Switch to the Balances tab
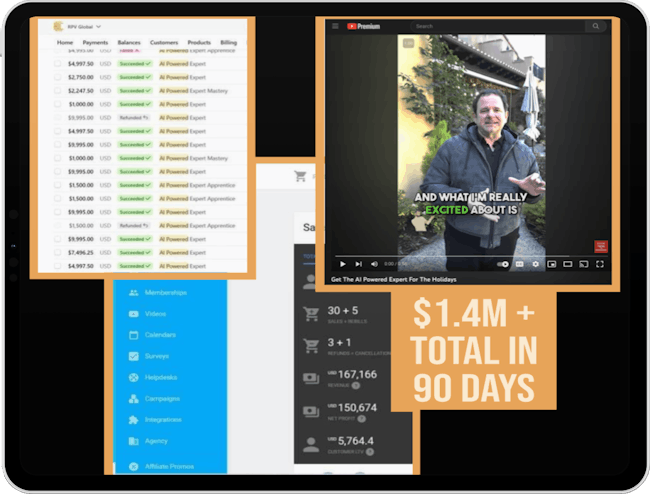Screen dimensions: 650x494 128,43
